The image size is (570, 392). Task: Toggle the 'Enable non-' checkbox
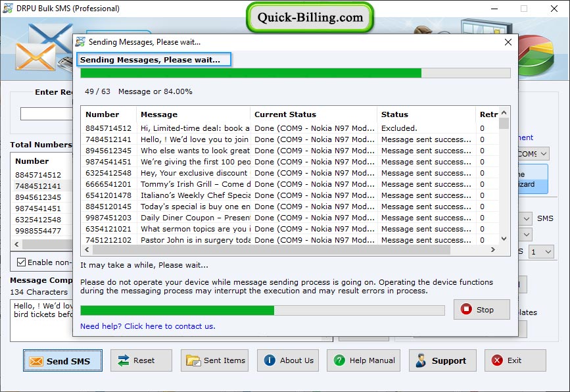pyautogui.click(x=22, y=262)
